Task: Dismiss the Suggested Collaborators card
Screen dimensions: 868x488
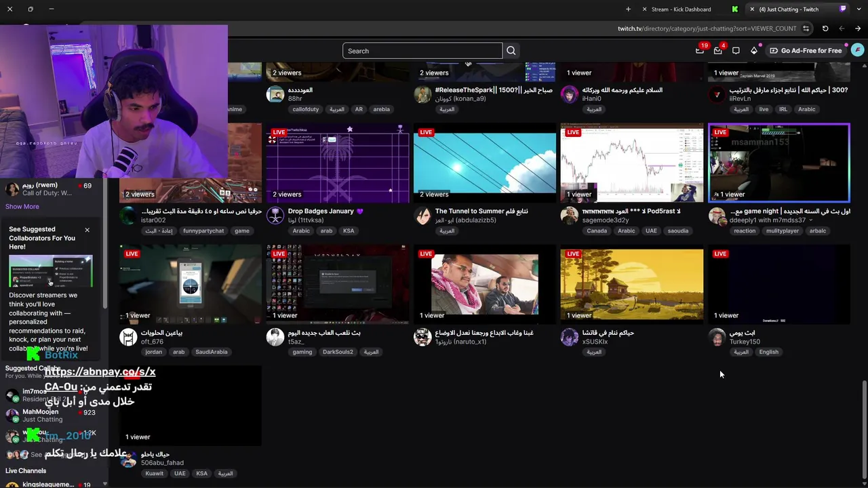Action: tap(87, 230)
